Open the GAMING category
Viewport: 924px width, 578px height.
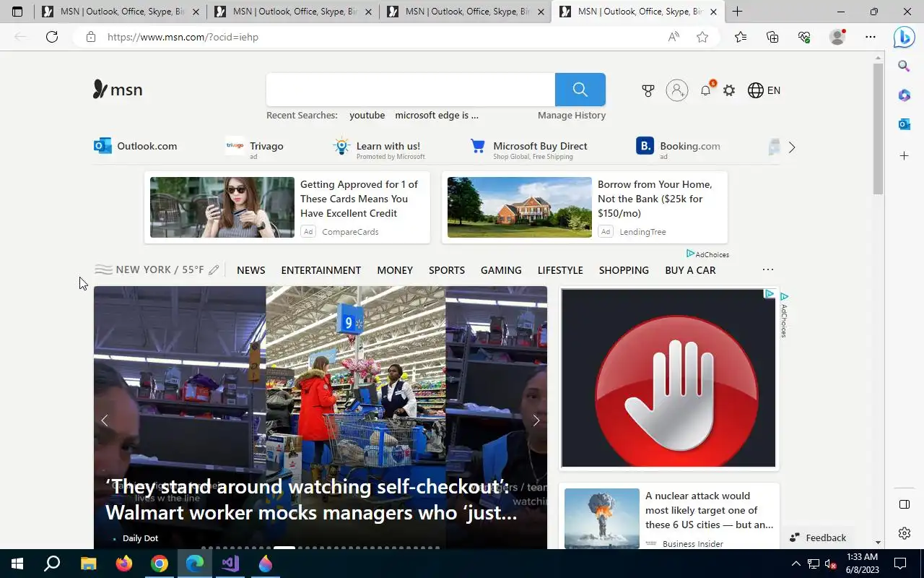[501, 270]
